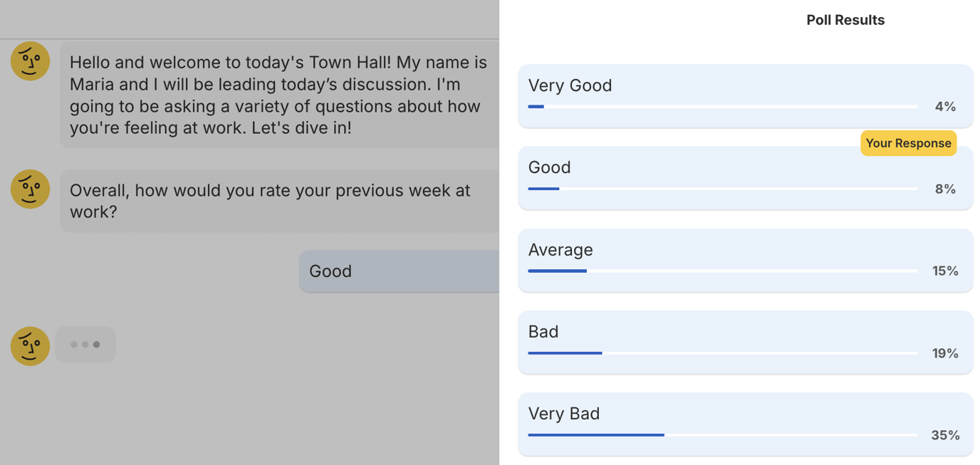
Task: Click the Very Good progress bar
Action: point(722,106)
